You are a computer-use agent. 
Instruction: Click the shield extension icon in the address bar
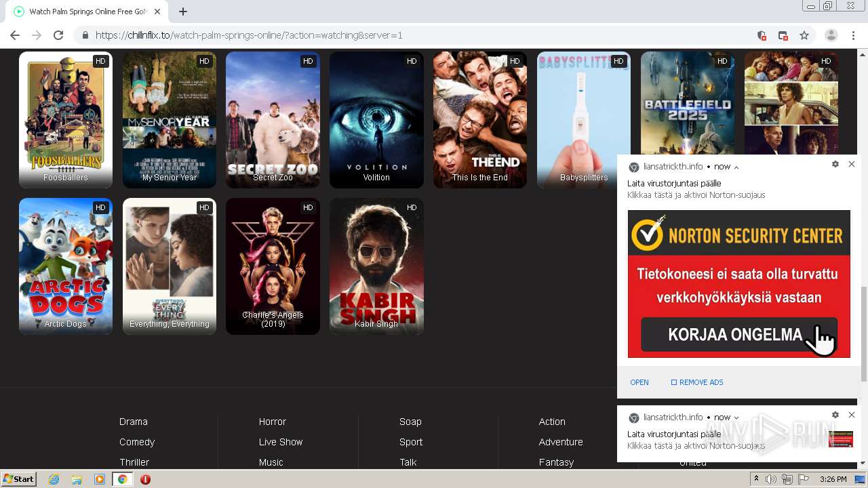click(x=762, y=35)
